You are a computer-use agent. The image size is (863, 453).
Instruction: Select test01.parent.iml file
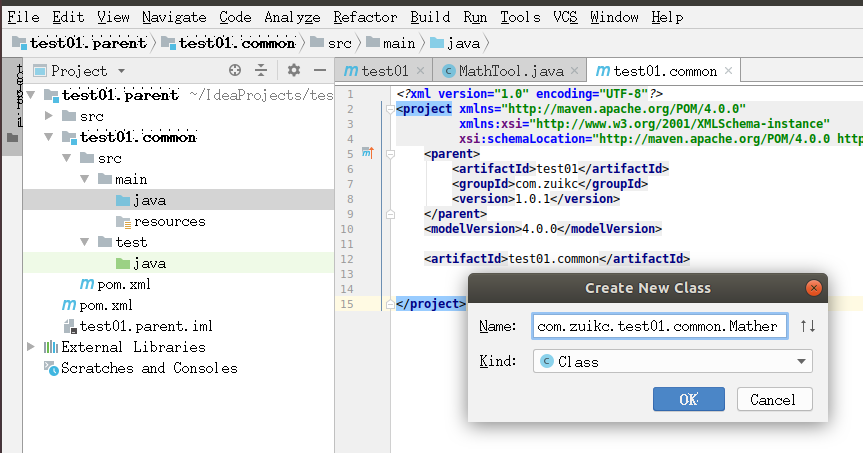[x=146, y=326]
